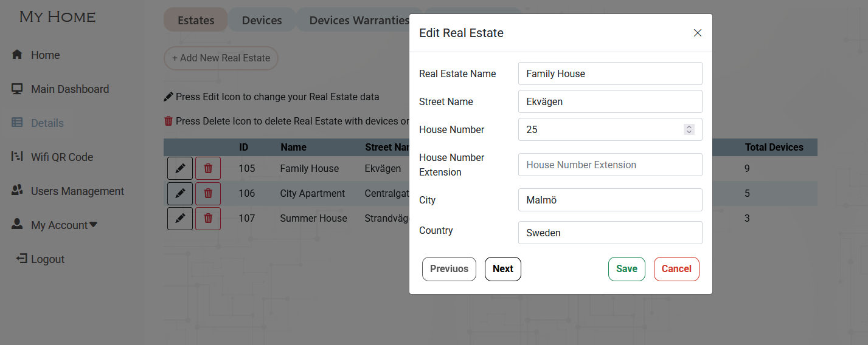
Task: Click total devices value 3
Action: [747, 218]
